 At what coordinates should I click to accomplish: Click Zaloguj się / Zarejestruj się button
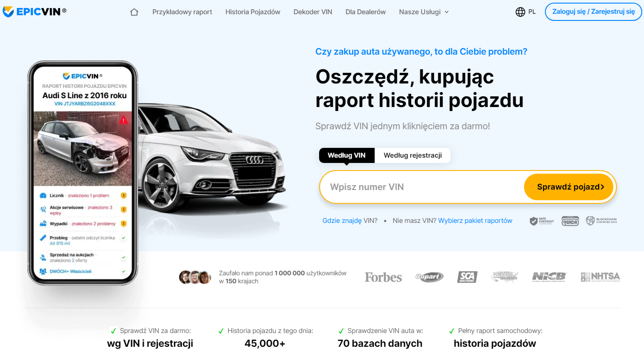(x=593, y=12)
